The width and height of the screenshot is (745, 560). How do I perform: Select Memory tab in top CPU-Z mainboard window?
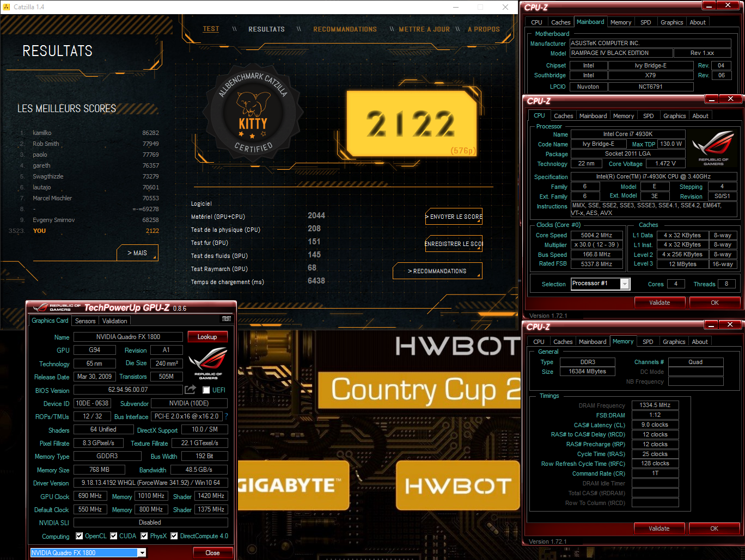(x=621, y=22)
